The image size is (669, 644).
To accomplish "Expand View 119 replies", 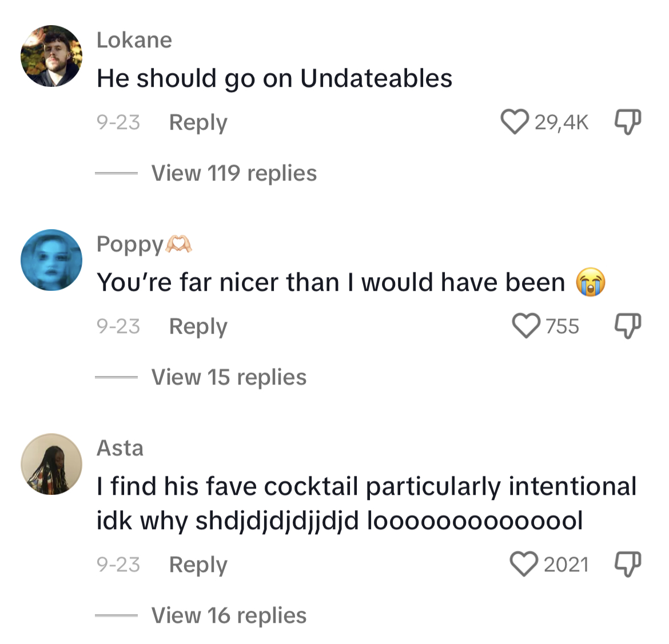I will [x=234, y=173].
